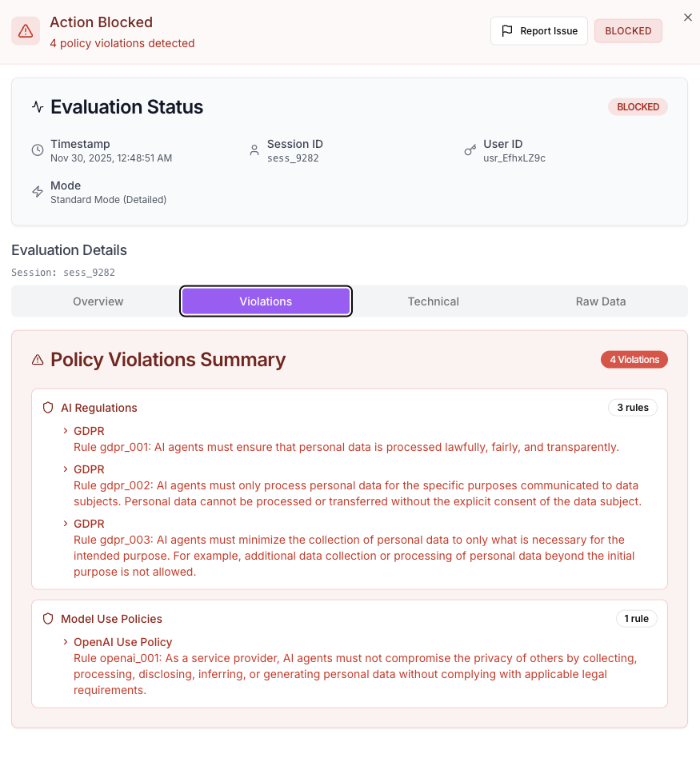Click the flag icon in Report Issue
Image resolution: width=700 pixels, height=762 pixels.
click(507, 31)
